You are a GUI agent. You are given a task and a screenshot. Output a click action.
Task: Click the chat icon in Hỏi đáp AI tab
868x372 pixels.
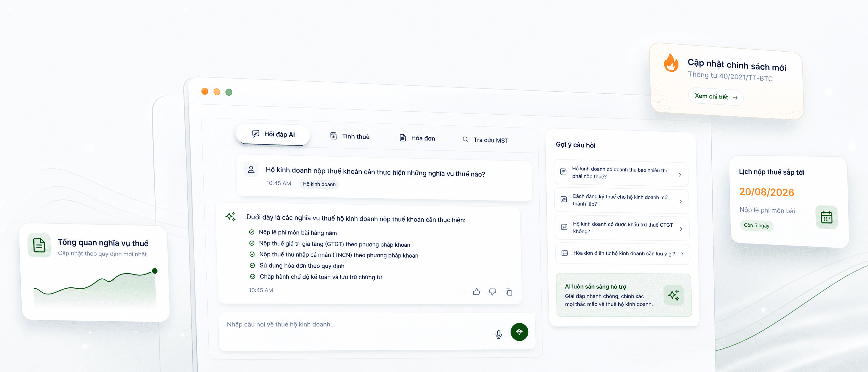point(256,133)
